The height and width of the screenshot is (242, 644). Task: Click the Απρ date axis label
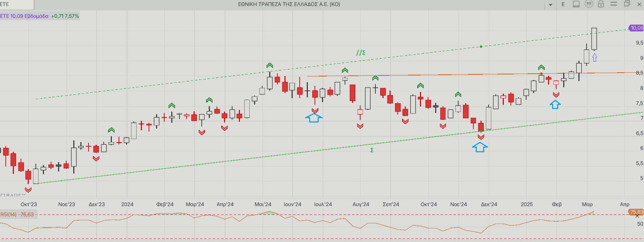tap(625, 204)
